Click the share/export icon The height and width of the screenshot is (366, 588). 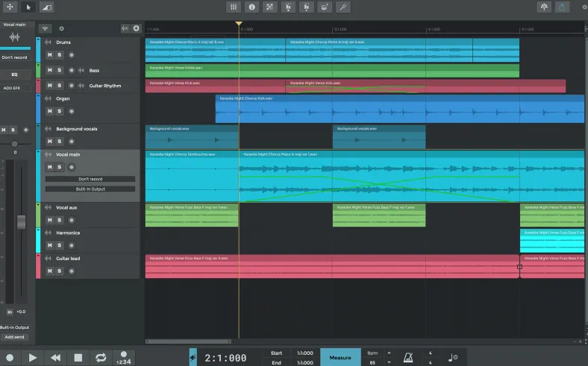point(562,7)
